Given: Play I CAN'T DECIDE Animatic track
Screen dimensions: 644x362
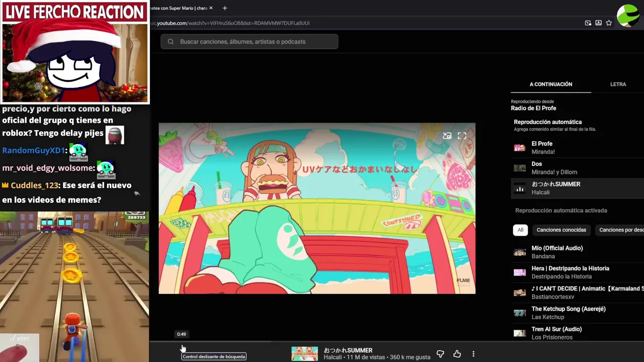Looking at the screenshot, I should pyautogui.click(x=578, y=293).
